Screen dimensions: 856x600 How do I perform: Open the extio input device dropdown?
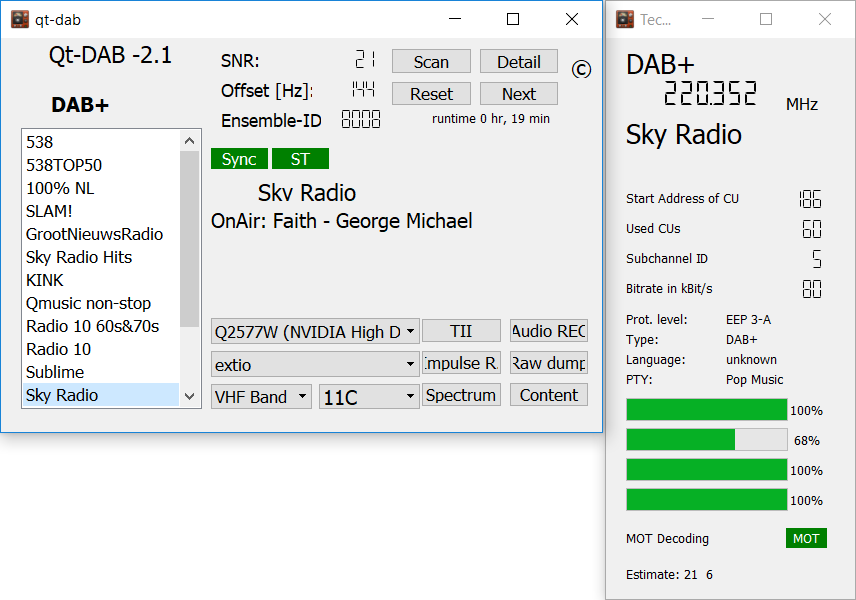(315, 364)
